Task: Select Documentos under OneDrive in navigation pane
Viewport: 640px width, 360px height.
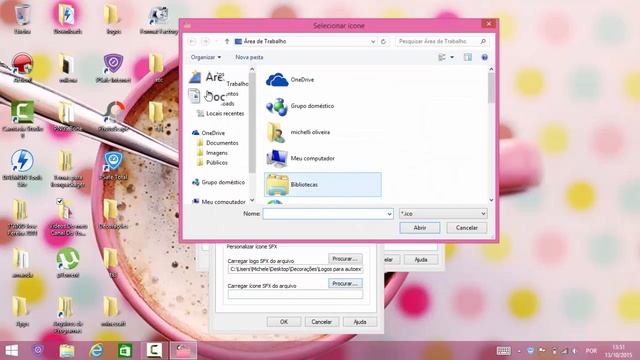Action: (x=218, y=143)
